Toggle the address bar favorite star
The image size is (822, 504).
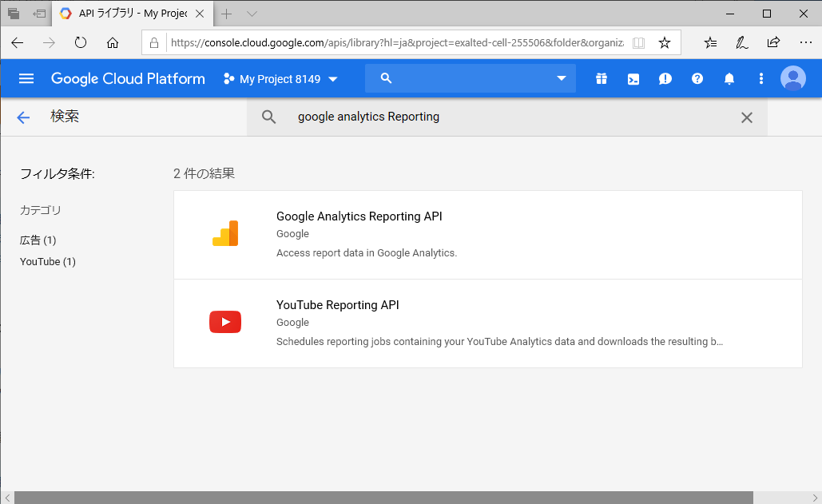click(665, 42)
